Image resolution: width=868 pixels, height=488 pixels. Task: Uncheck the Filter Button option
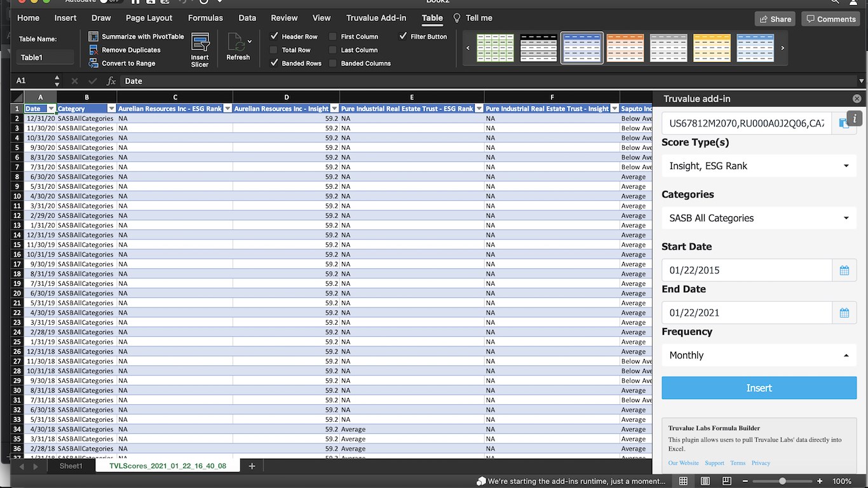[x=403, y=37]
